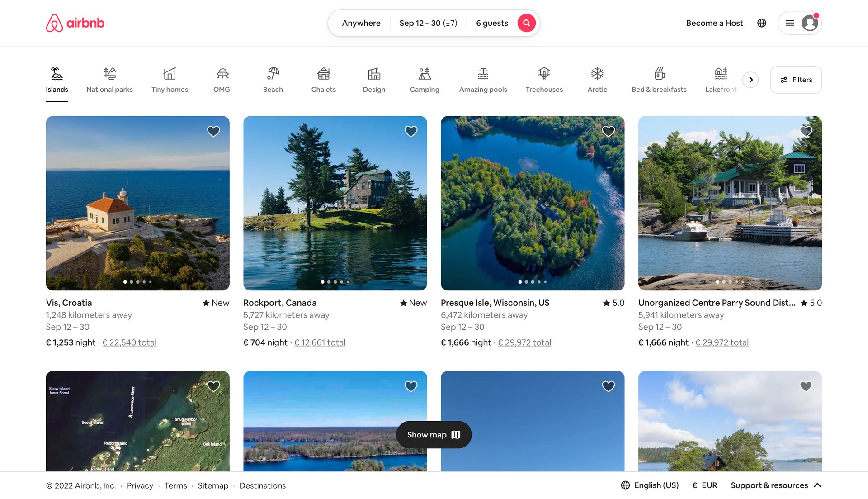
Task: Collapse the Support & resources section
Action: [x=818, y=485]
